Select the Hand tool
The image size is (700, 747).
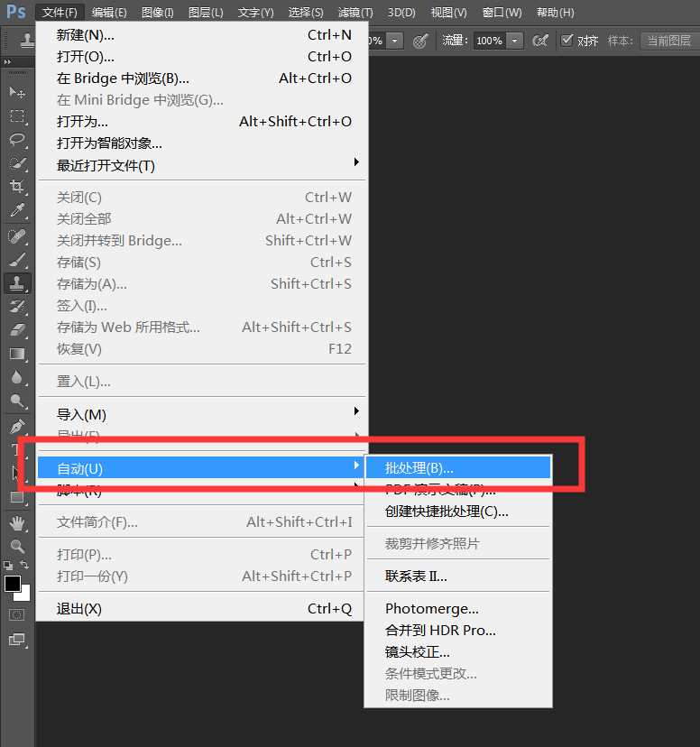click(x=17, y=523)
